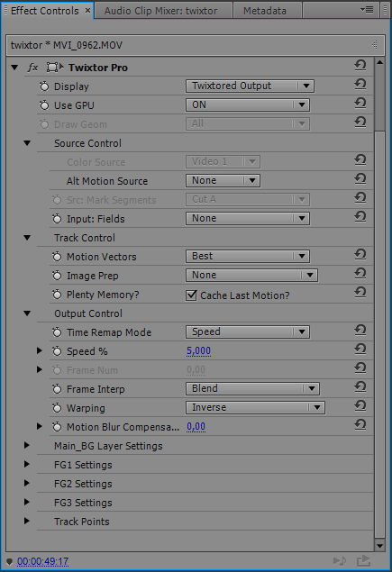Expand FG1 Settings
392x572 pixels.
[27, 465]
